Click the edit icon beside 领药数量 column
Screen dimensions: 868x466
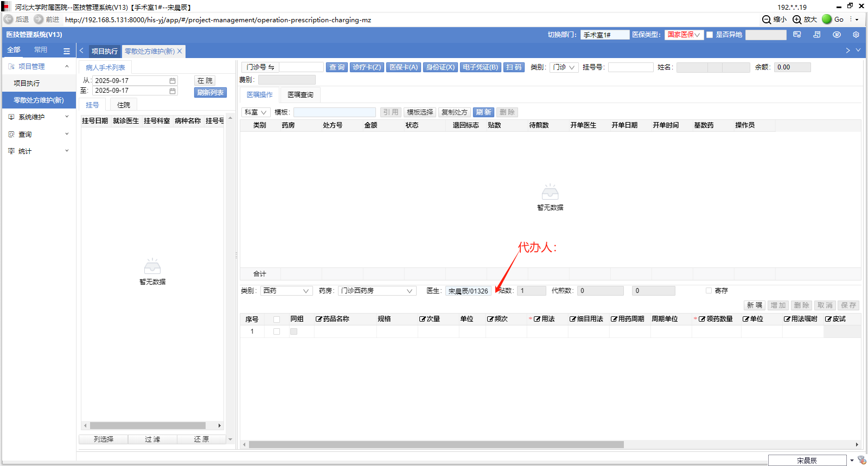tap(702, 319)
